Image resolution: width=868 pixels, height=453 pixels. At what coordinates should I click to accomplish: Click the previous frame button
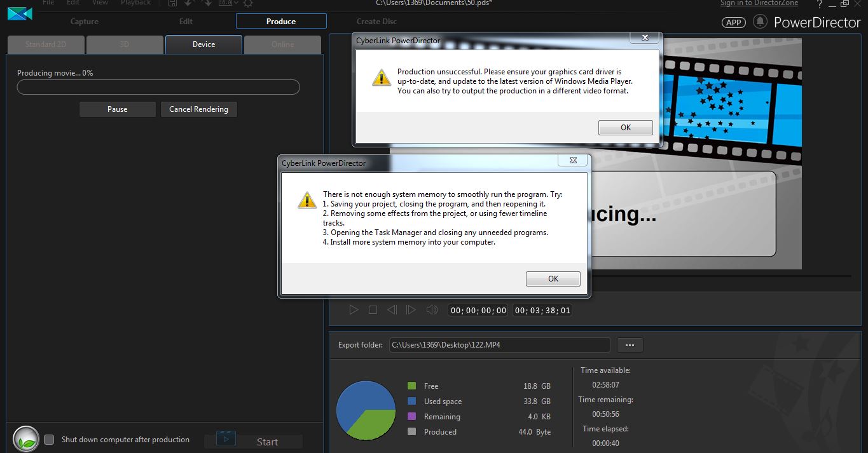(x=392, y=310)
